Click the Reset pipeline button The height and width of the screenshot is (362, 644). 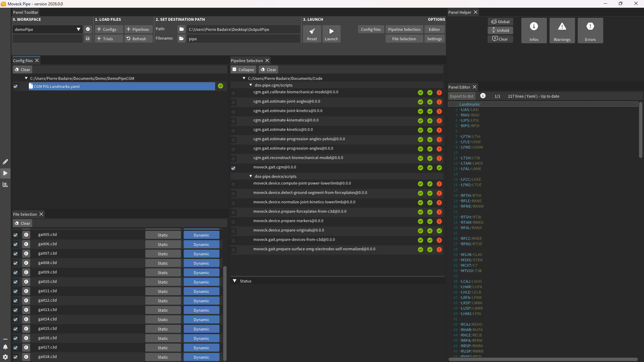pos(312,34)
